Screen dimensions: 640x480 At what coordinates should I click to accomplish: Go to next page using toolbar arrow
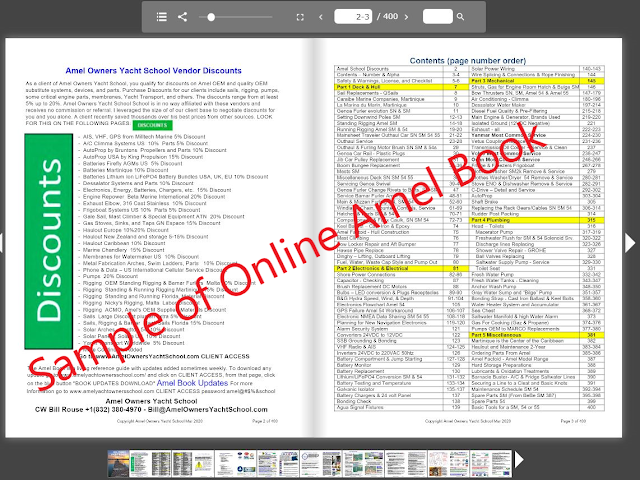[406, 17]
